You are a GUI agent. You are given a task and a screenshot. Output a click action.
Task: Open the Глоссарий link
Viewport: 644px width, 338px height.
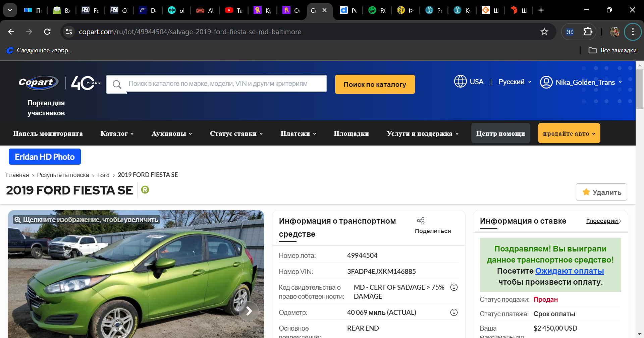click(603, 221)
